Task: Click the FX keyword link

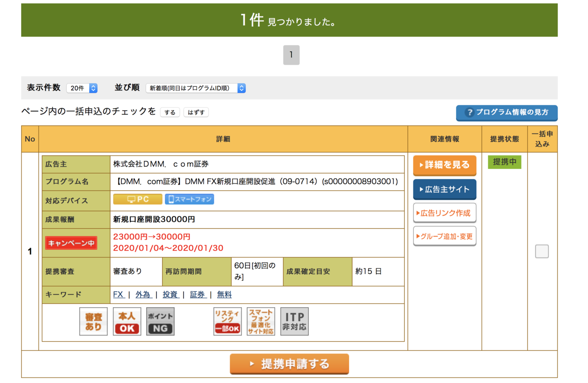Action: click(119, 295)
